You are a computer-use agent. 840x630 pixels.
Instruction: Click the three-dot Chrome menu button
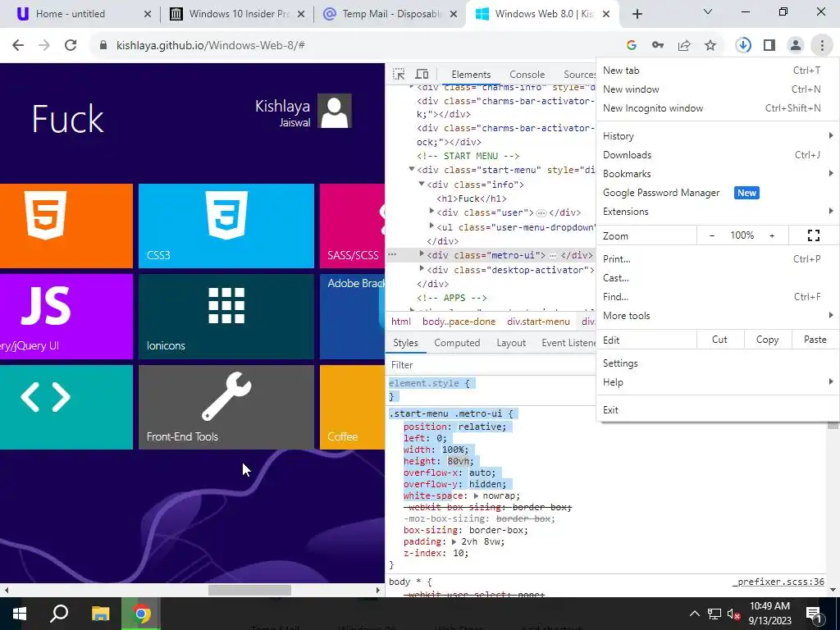822,46
